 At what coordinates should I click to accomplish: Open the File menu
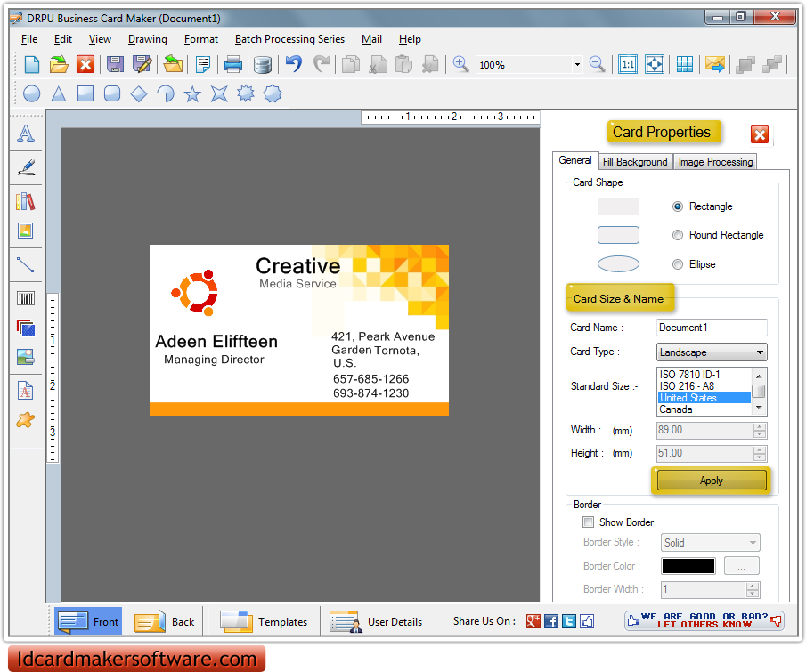click(29, 39)
